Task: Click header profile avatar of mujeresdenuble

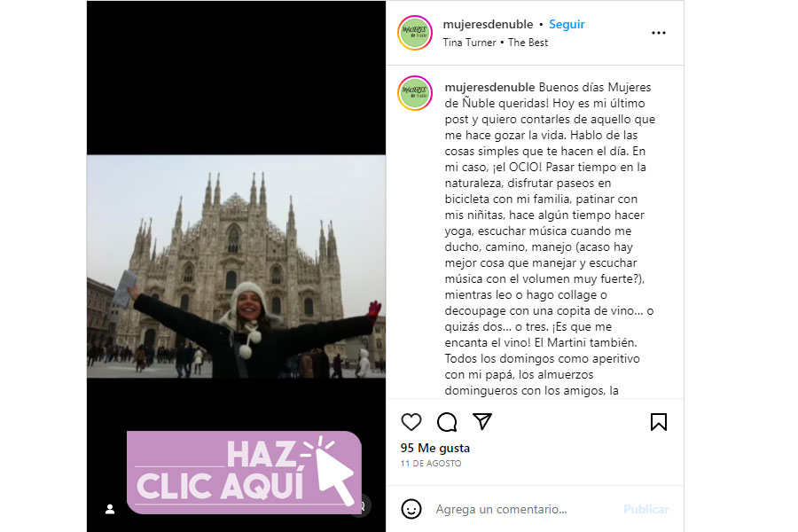Action: (x=415, y=33)
